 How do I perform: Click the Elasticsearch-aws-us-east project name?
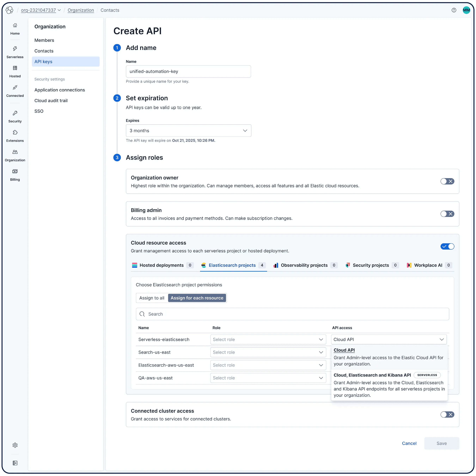[166, 365]
